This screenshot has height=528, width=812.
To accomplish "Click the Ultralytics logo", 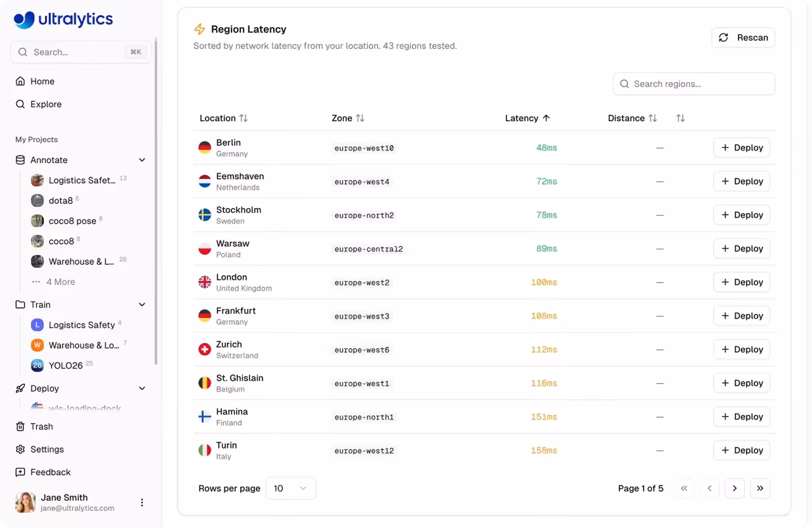I will coord(63,20).
